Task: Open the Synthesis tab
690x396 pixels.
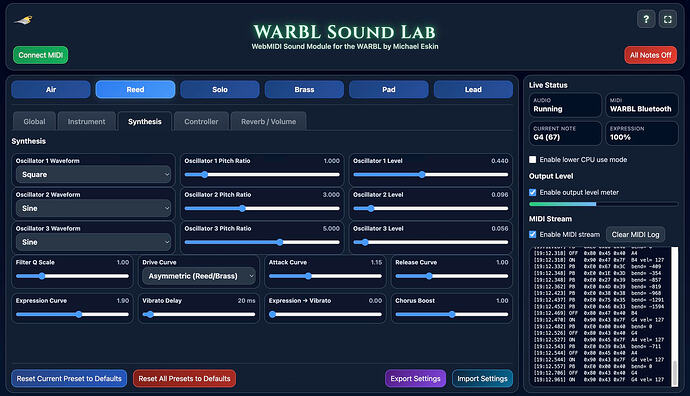Action: (x=145, y=121)
